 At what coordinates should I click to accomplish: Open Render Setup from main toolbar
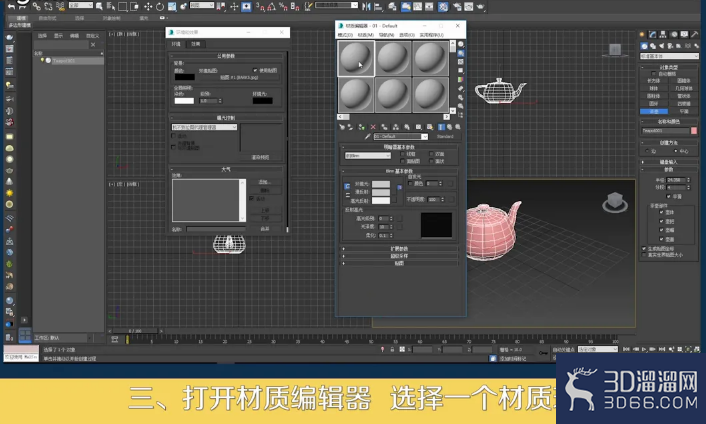[457, 6]
